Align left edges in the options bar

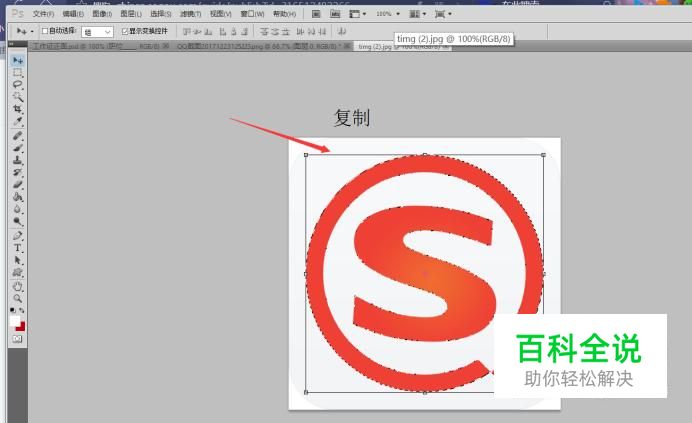pyautogui.click(x=223, y=31)
